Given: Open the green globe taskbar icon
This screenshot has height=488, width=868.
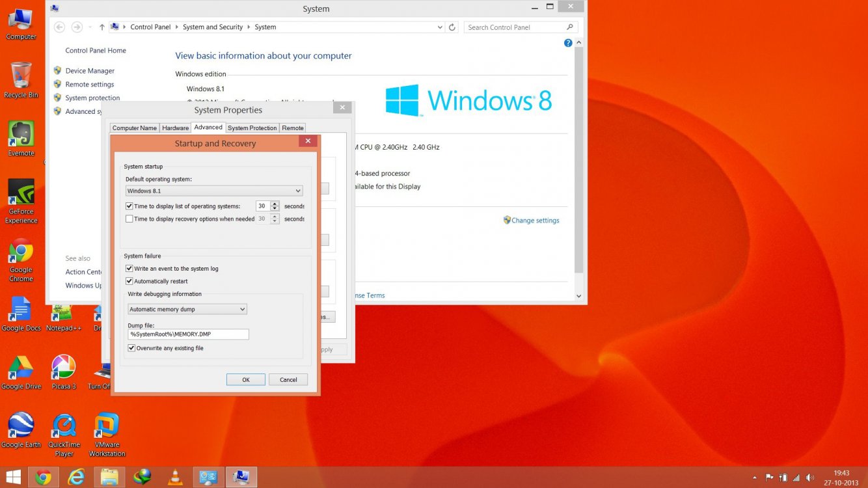Looking at the screenshot, I should coord(142,477).
